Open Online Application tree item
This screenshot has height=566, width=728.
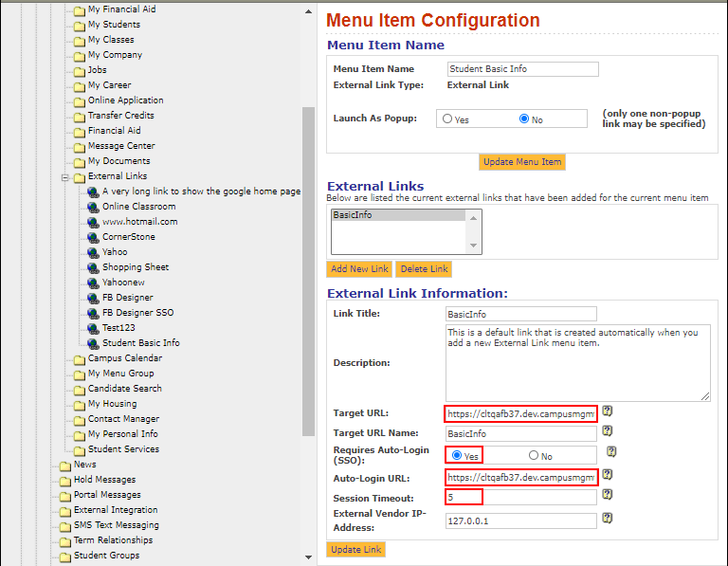pos(126,100)
